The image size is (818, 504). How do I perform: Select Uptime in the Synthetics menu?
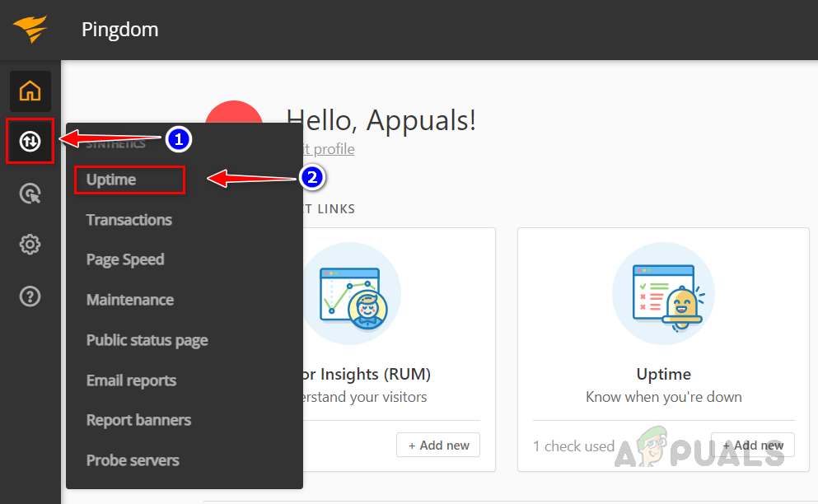(x=111, y=180)
